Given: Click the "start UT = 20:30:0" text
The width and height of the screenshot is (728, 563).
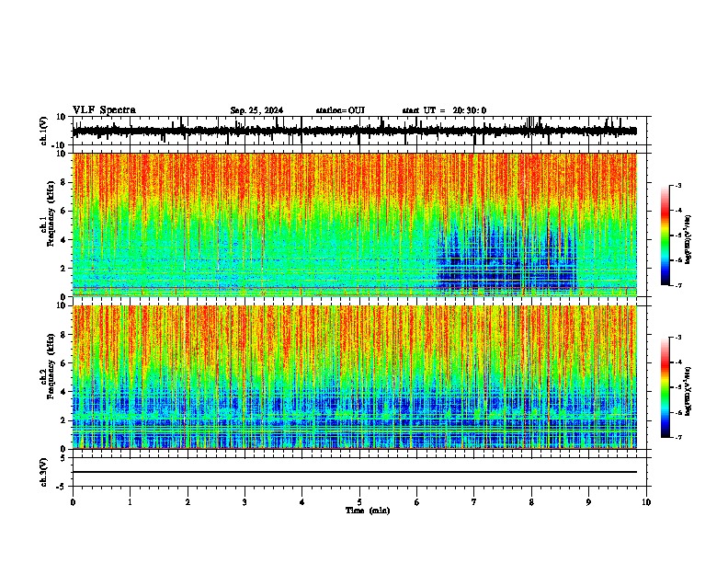Looking at the screenshot, I should coord(444,110).
